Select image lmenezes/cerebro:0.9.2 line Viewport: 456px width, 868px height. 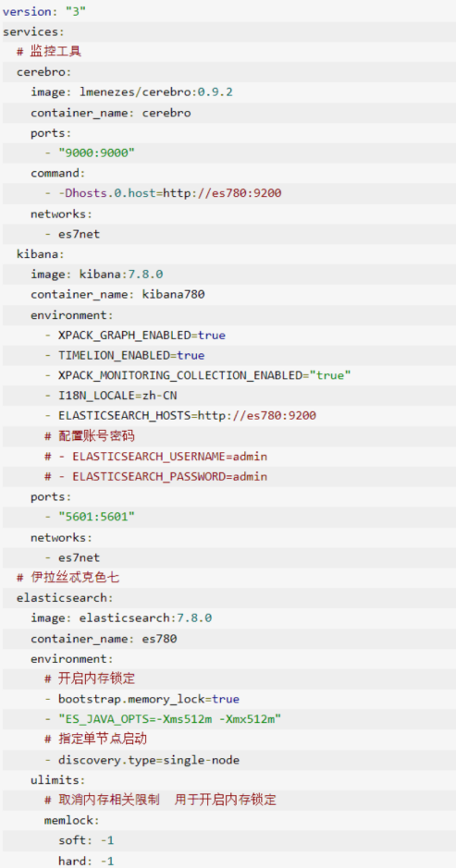131,92
